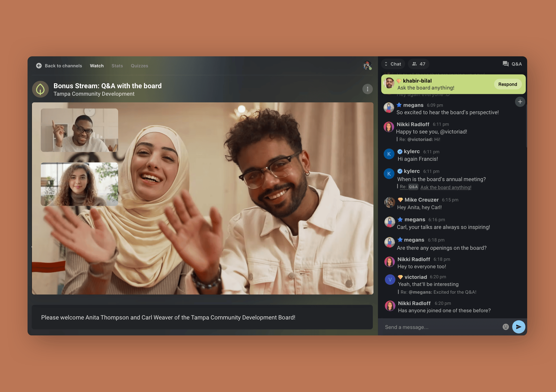Select the top speaker video thumbnail with glasses

pos(80,130)
